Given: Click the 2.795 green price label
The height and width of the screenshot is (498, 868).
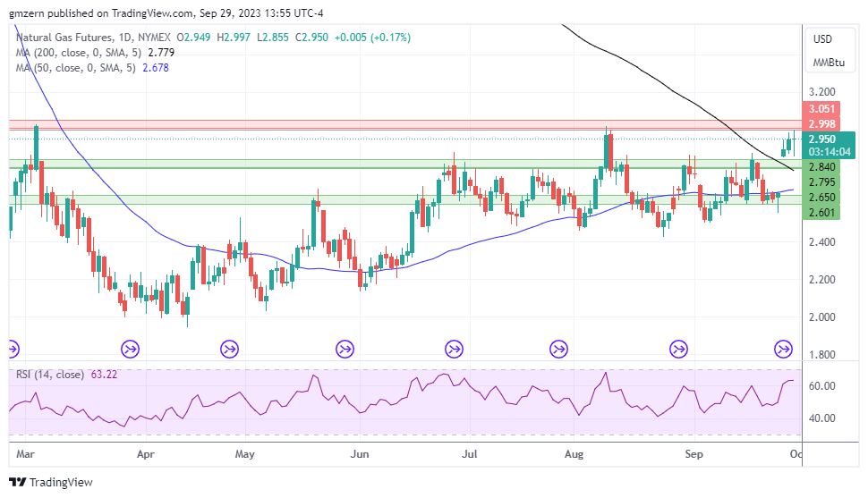Looking at the screenshot, I should [x=821, y=182].
